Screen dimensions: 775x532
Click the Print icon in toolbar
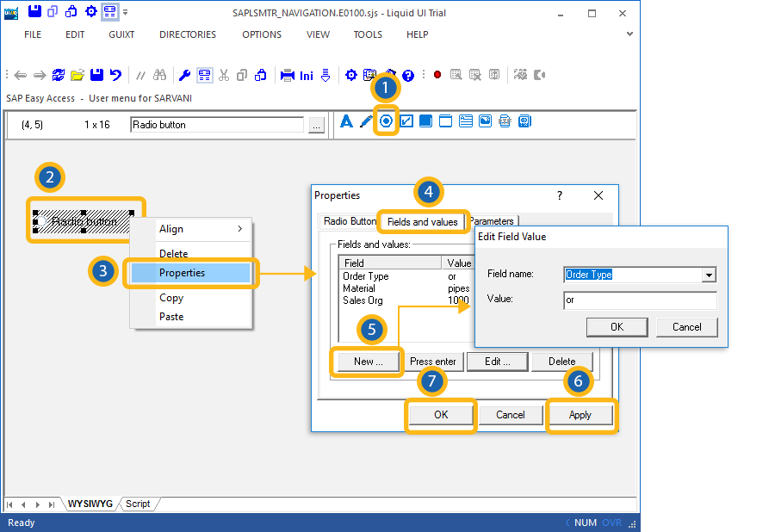click(x=288, y=75)
